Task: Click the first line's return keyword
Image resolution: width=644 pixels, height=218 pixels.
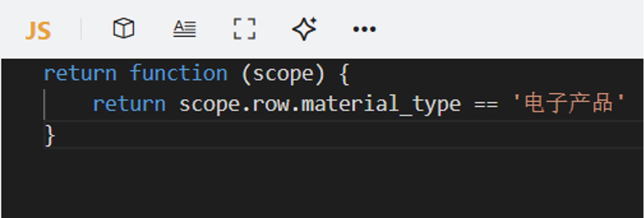Action: point(80,73)
